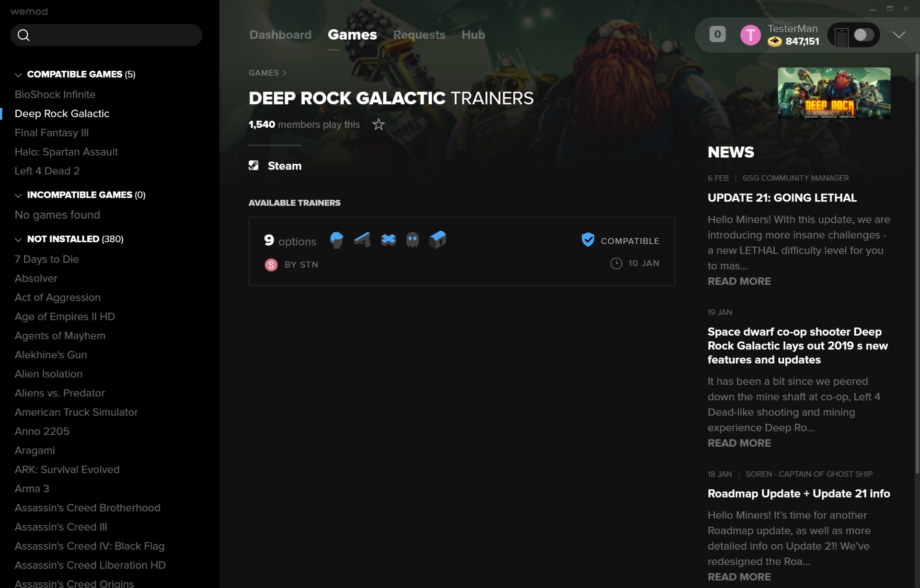The width and height of the screenshot is (920, 588).
Task: Open Alien Isolation entry
Action: click(x=48, y=374)
